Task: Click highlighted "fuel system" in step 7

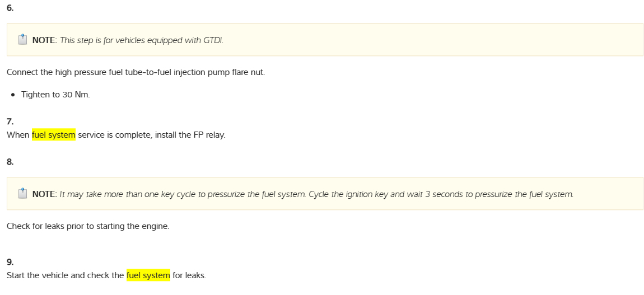Action: tap(54, 135)
